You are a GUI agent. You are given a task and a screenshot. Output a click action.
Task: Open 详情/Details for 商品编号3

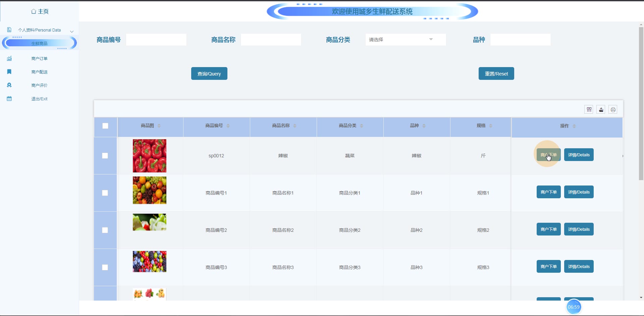coord(579,266)
